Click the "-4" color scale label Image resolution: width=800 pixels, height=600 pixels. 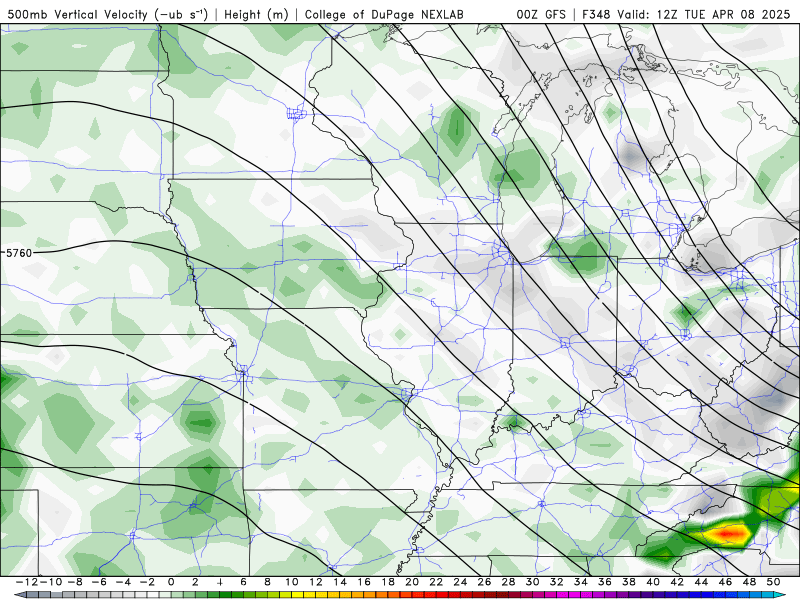pyautogui.click(x=122, y=582)
